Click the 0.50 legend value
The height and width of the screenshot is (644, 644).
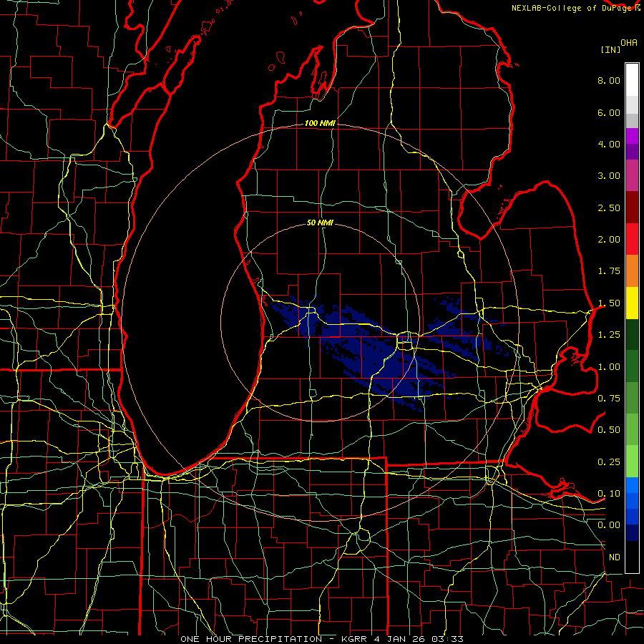coord(609,430)
